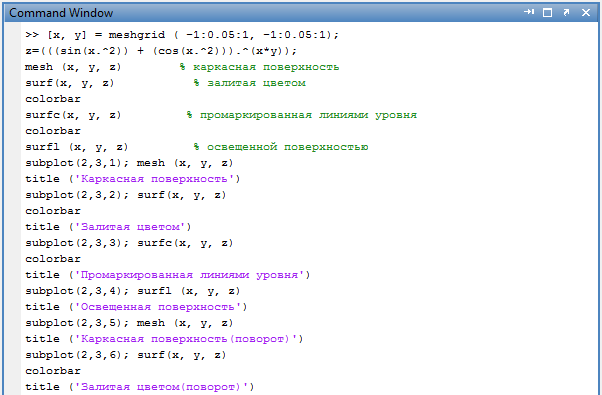Click the line 'subplot(2,3,5); mesh (x, y, z)'
602x395 pixels.
[129, 323]
